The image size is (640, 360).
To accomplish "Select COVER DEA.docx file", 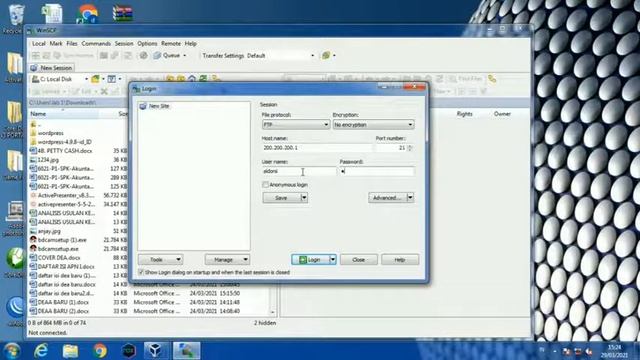I will coord(59,258).
